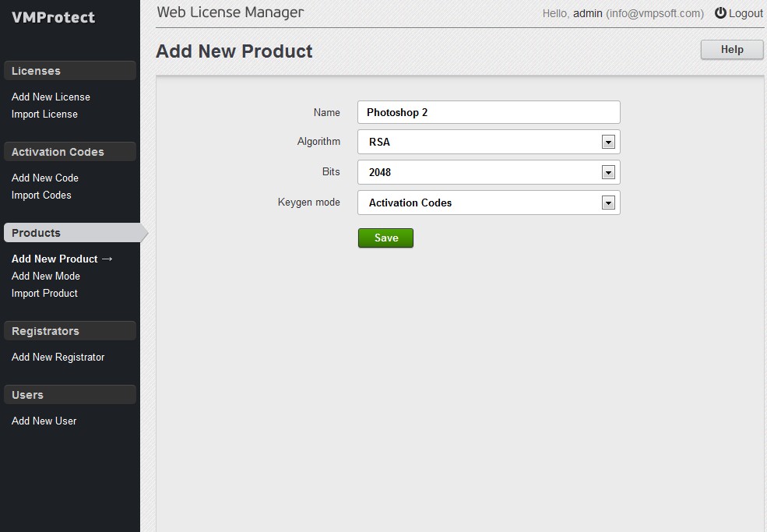Select Add New Code in sidebar
The image size is (767, 532).
(x=45, y=178)
